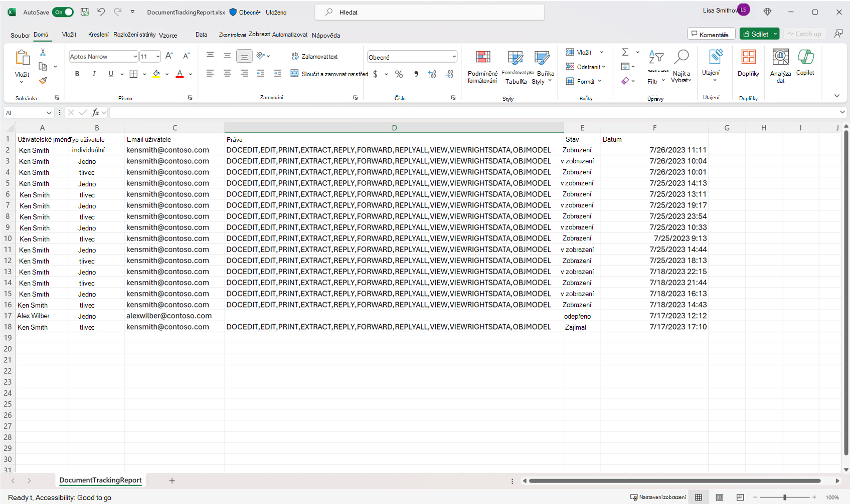Toggle Italic formatting

tap(94, 74)
